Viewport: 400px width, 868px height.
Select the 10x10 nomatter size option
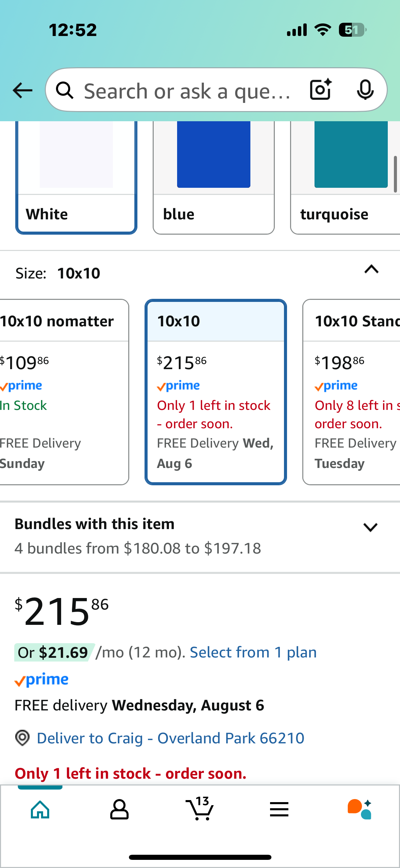point(64,392)
